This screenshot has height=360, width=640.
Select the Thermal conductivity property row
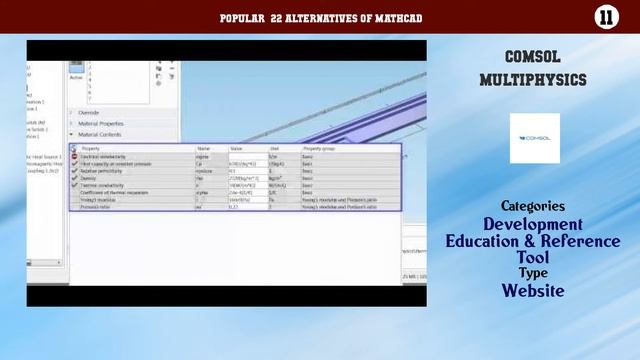[236, 185]
